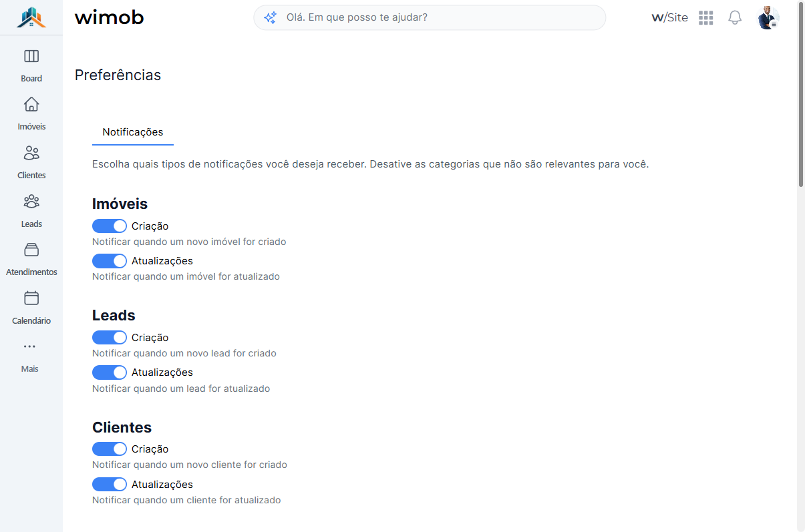Open the Clientes people icon
Viewport: 805px width, 532px height.
(31, 153)
